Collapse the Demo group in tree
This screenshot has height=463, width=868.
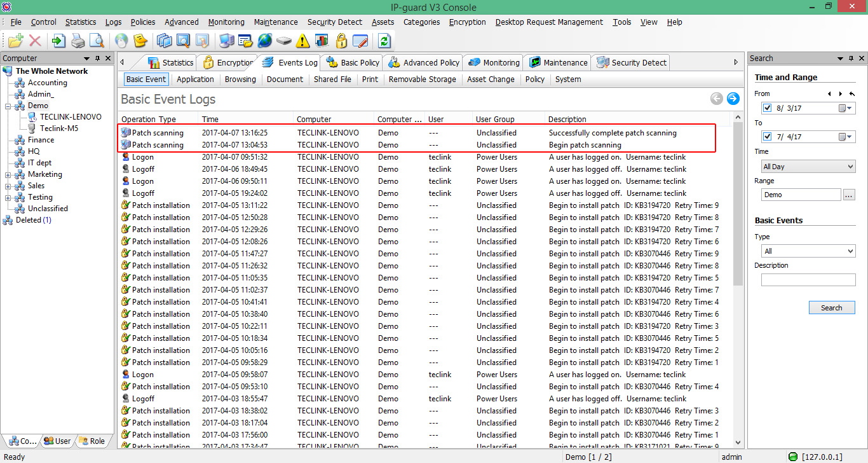[x=8, y=106]
